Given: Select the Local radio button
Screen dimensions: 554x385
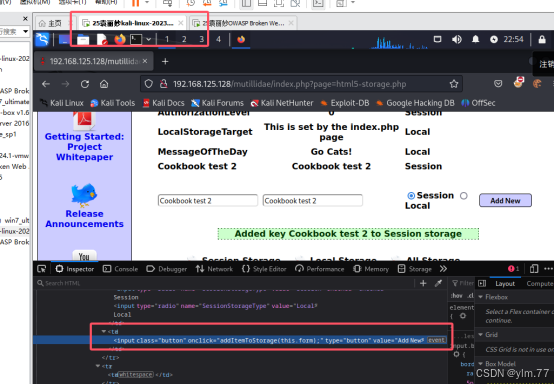Looking at the screenshot, I should coord(464,196).
